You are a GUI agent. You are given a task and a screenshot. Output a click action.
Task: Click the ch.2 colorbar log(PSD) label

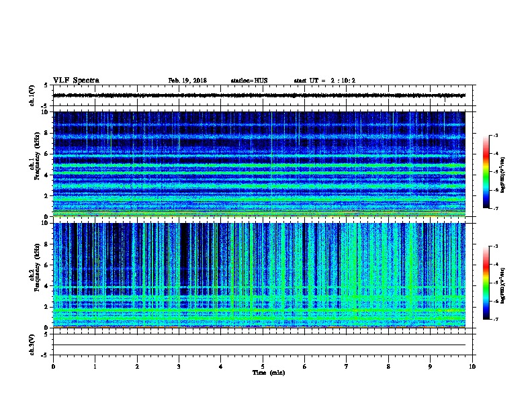point(502,285)
